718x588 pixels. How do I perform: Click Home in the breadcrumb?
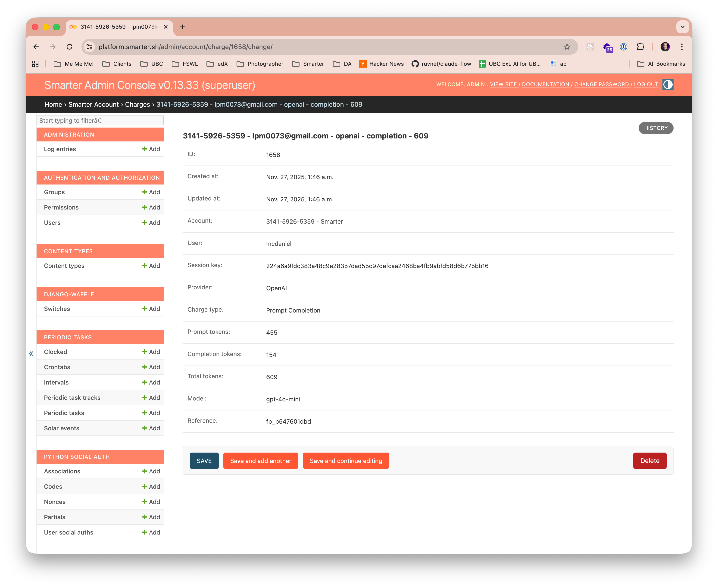point(53,104)
